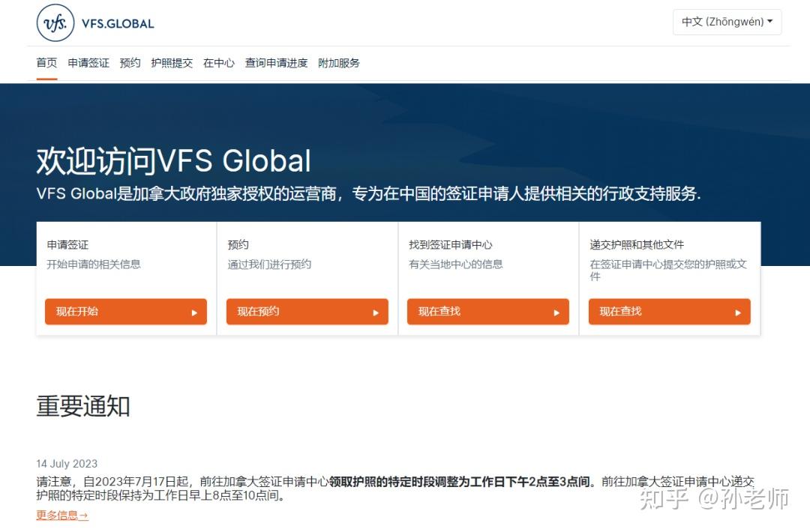Select the 首页 navigation item
Viewport: 810px width, 532px height.
(46, 63)
